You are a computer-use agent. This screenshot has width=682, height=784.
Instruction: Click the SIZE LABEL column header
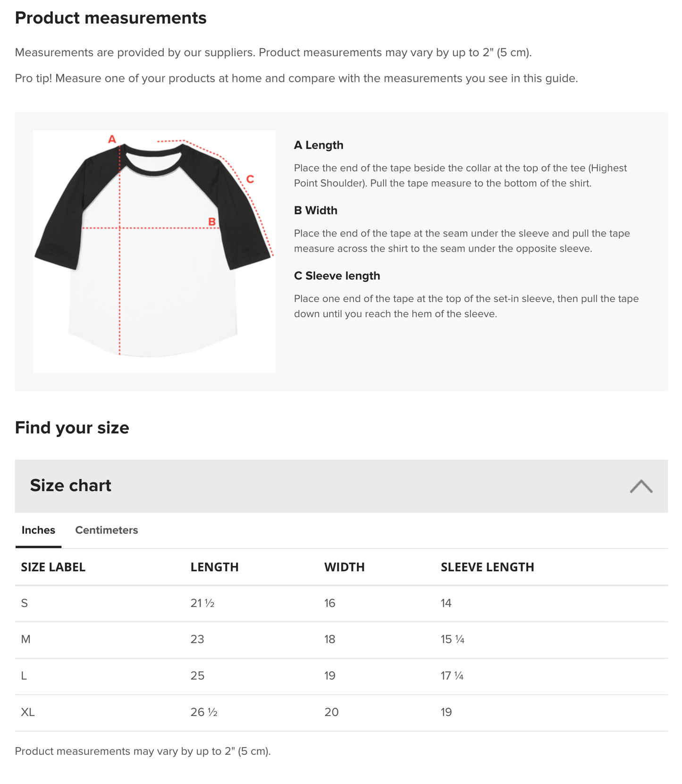53,567
